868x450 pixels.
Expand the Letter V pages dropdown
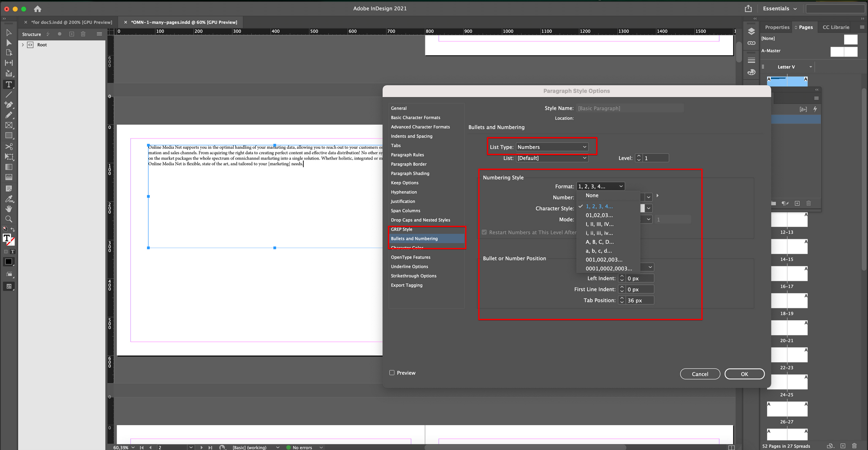click(811, 66)
